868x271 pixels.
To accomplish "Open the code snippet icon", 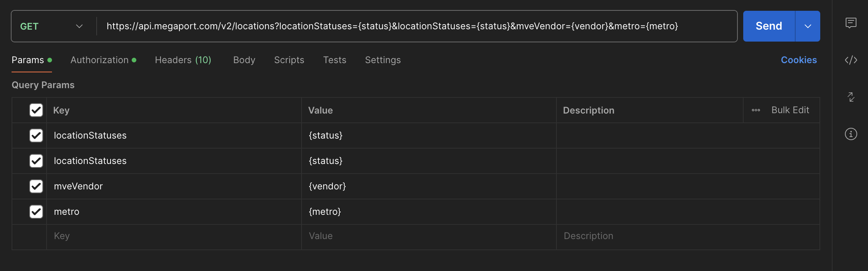I will click(x=851, y=60).
